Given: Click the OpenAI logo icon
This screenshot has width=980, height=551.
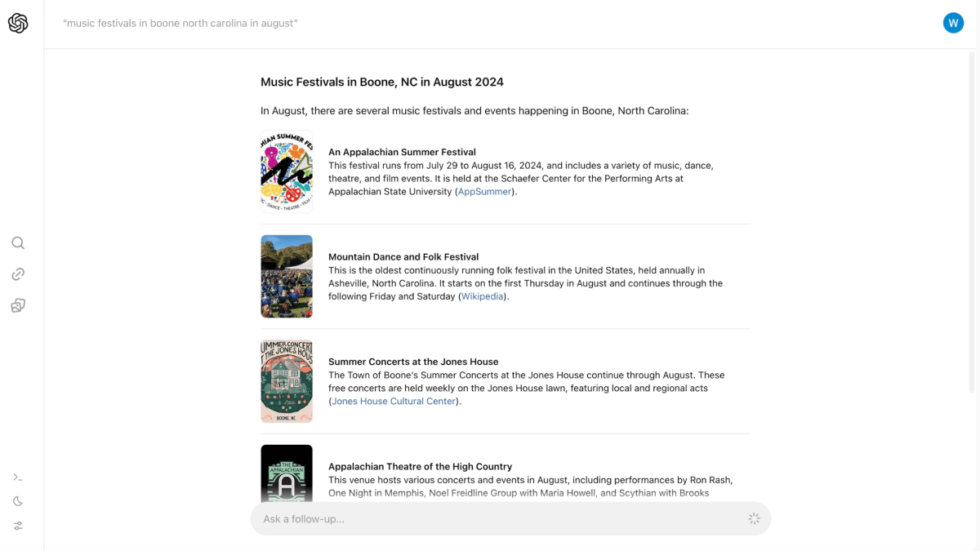Looking at the screenshot, I should (18, 24).
